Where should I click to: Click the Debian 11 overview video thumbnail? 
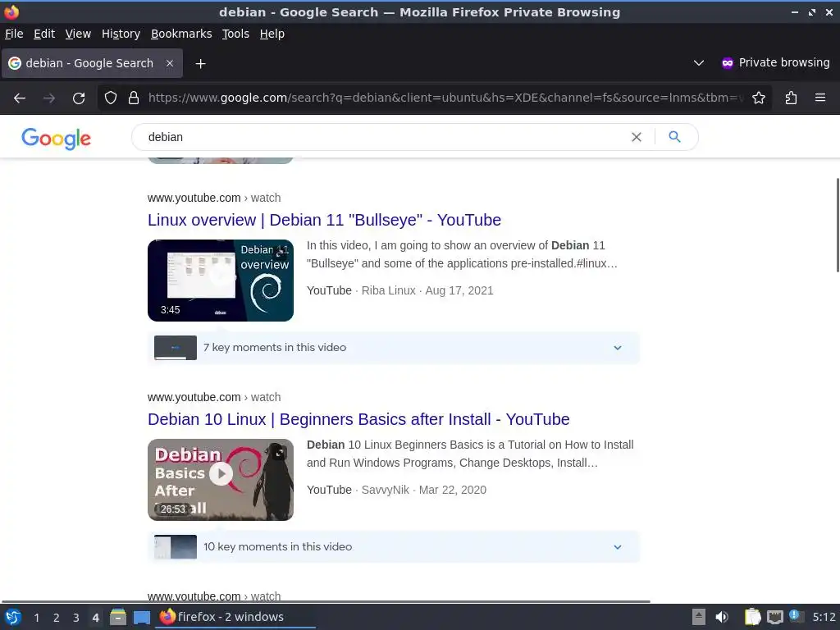(221, 281)
